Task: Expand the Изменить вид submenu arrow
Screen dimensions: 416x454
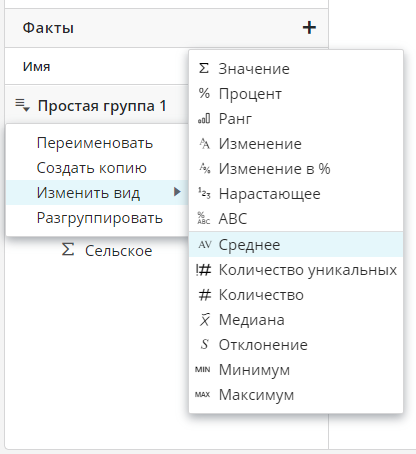Action: point(177,192)
